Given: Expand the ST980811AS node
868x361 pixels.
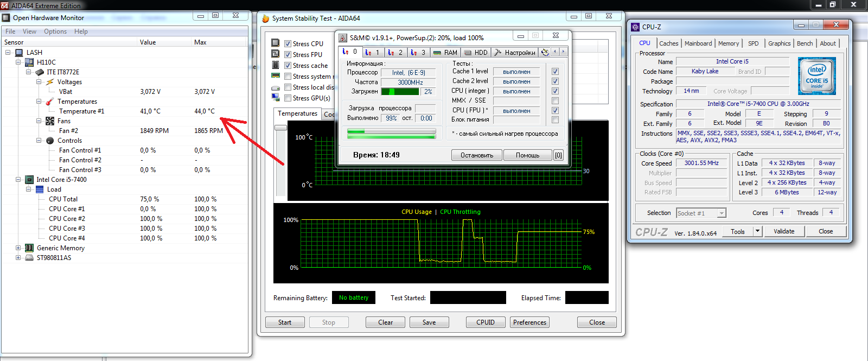Looking at the screenshot, I should [18, 258].
